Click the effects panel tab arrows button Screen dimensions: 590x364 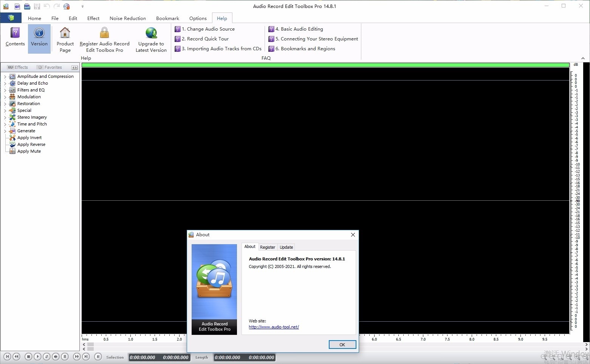(x=74, y=67)
